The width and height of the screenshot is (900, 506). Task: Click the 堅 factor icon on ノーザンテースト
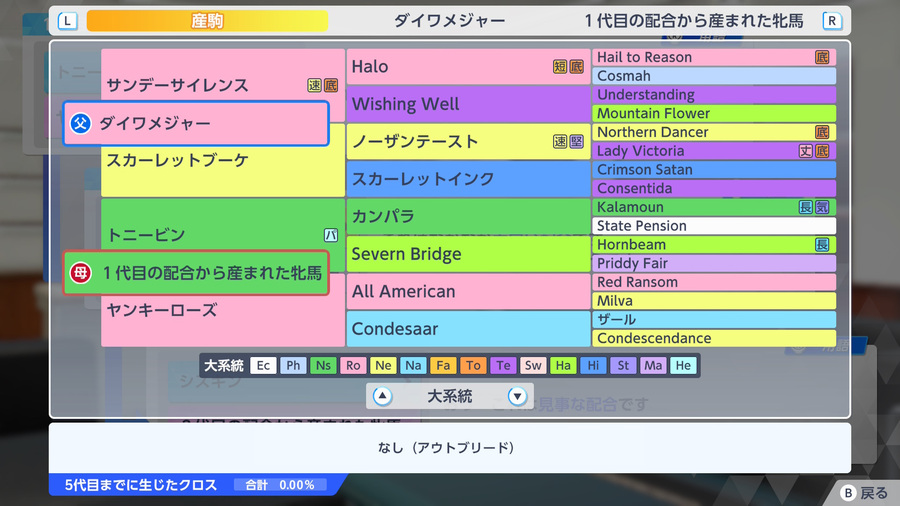[577, 142]
